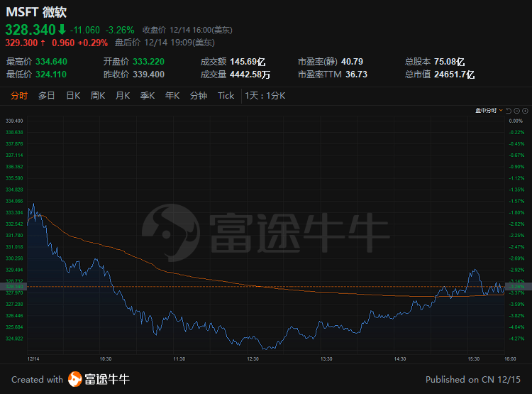The image size is (532, 394).
Task: Show the 年K yearly chart
Action: tap(172, 96)
